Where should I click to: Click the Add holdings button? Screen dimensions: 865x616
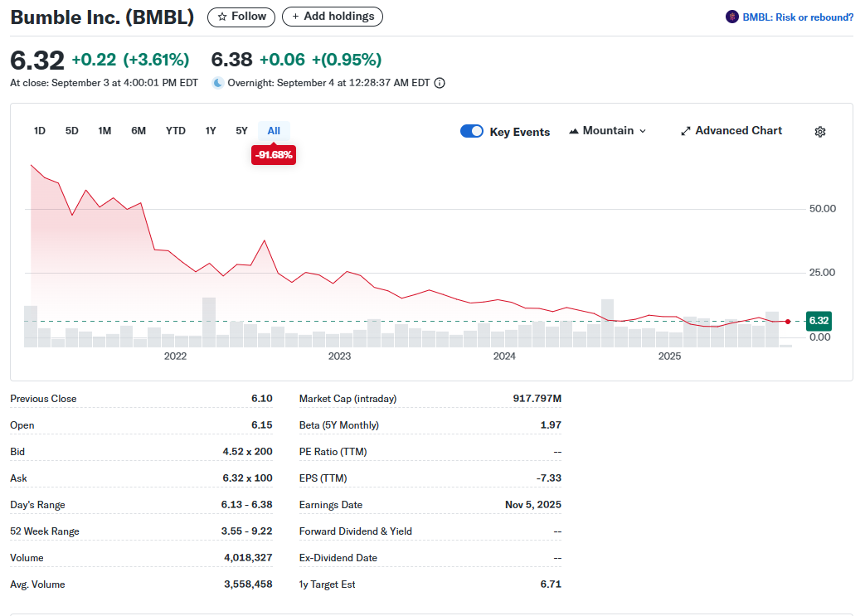click(333, 17)
